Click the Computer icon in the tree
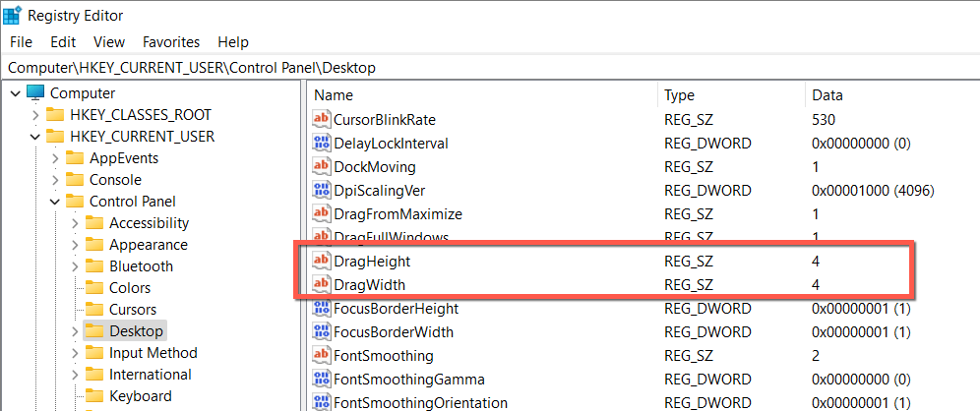The height and width of the screenshot is (411, 980). 35,93
